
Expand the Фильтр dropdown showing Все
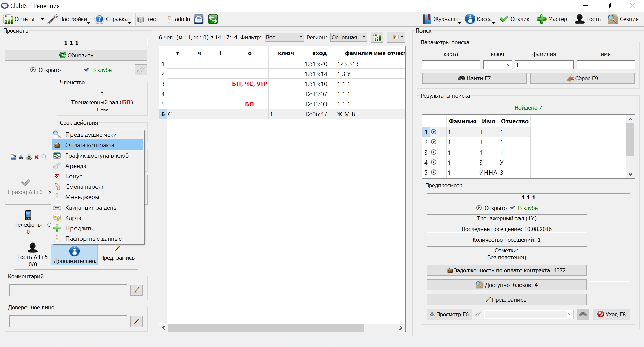pyautogui.click(x=284, y=37)
